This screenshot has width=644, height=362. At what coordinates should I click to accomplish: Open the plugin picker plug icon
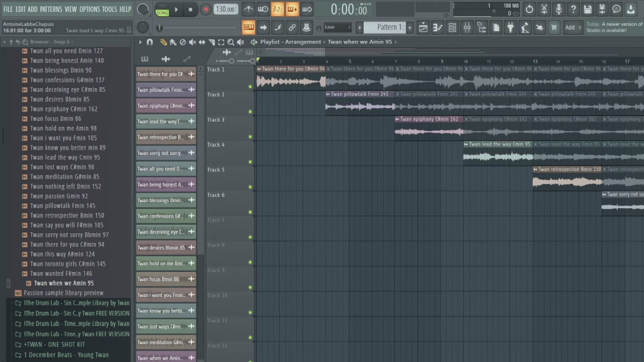pos(510,28)
